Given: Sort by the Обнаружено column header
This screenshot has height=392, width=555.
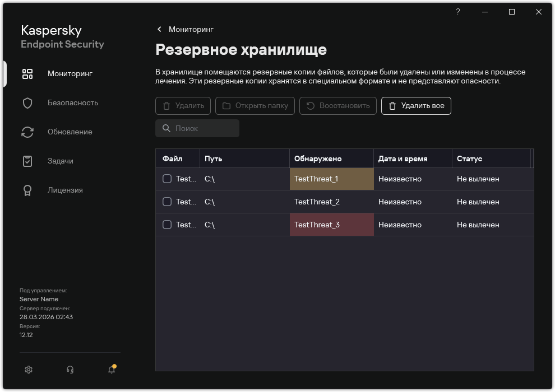Looking at the screenshot, I should pos(331,158).
